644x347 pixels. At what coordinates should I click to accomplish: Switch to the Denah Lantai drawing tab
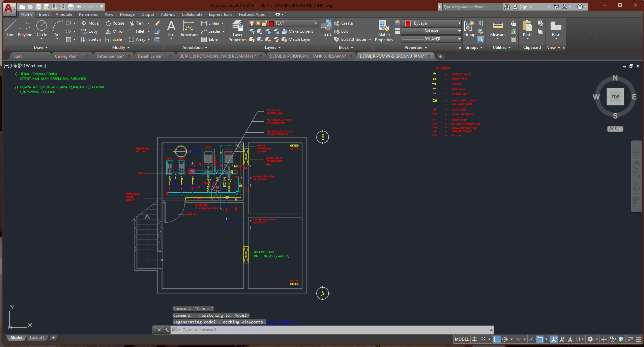tap(150, 56)
